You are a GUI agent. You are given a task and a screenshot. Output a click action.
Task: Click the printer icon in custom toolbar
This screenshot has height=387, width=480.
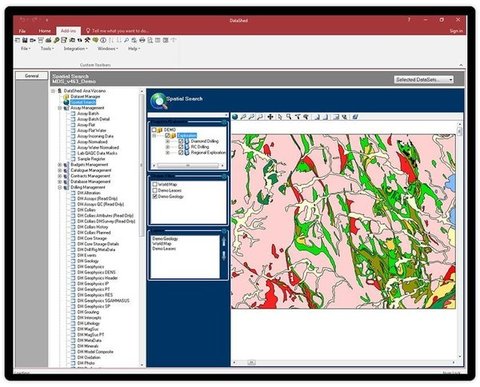pos(142,40)
